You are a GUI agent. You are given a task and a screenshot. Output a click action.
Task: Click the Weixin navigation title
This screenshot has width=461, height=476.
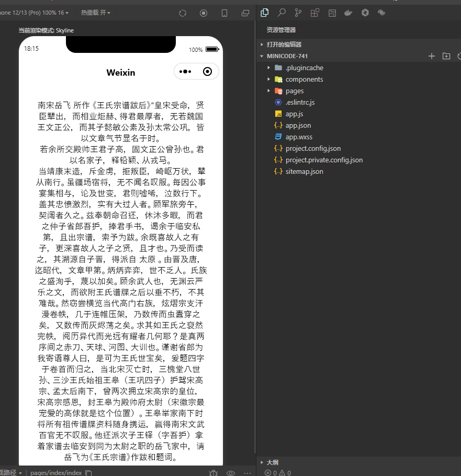121,73
